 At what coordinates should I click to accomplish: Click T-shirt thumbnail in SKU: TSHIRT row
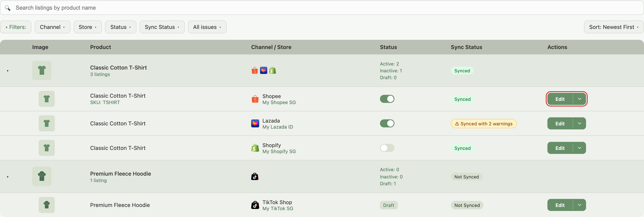46,99
